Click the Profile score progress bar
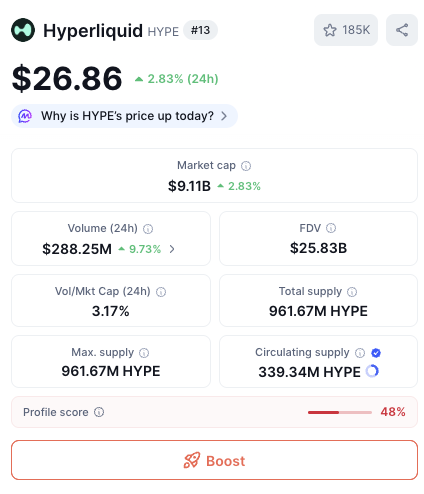The image size is (424, 494). (x=340, y=412)
